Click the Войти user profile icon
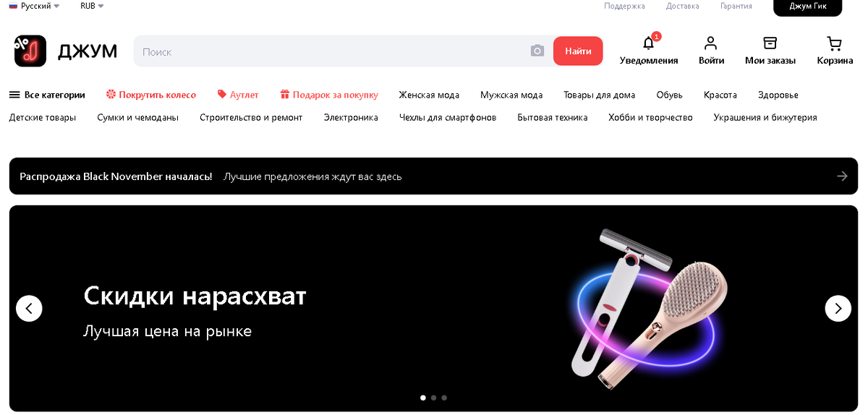 pyautogui.click(x=711, y=43)
